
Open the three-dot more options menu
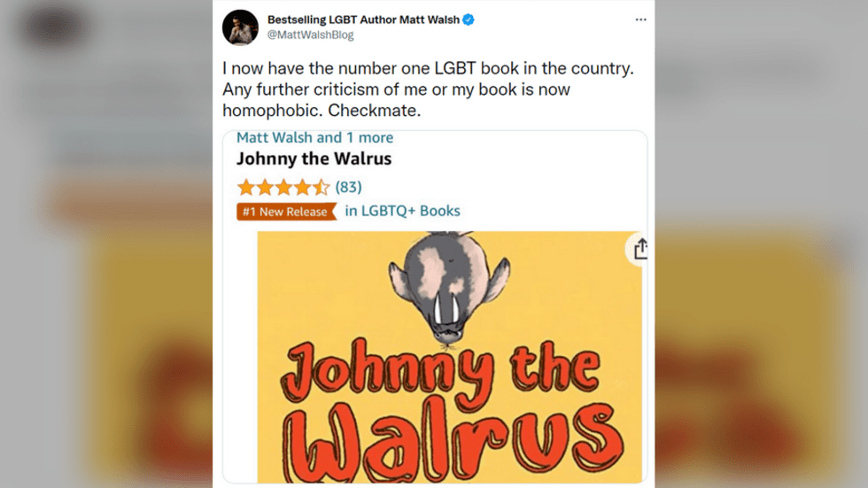pyautogui.click(x=640, y=19)
